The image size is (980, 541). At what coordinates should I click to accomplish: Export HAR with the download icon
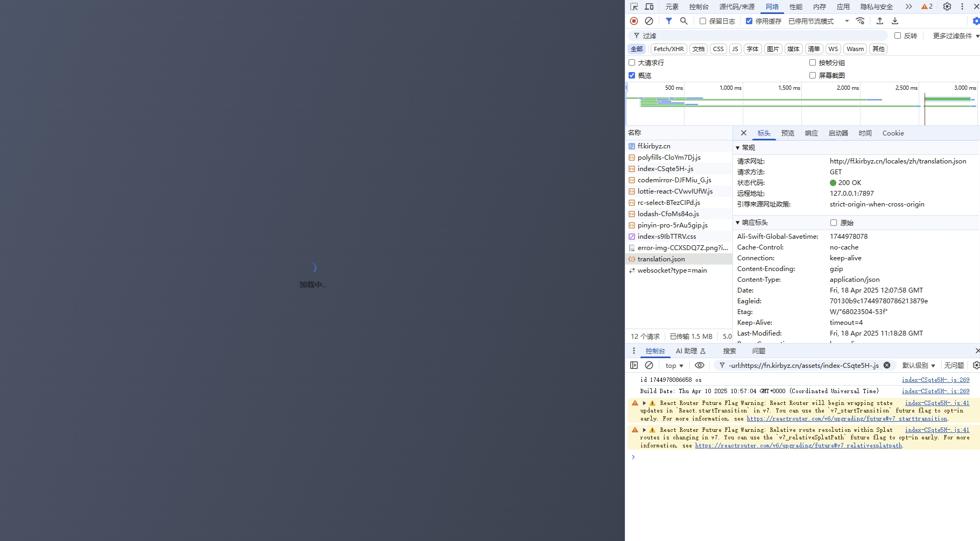(895, 21)
